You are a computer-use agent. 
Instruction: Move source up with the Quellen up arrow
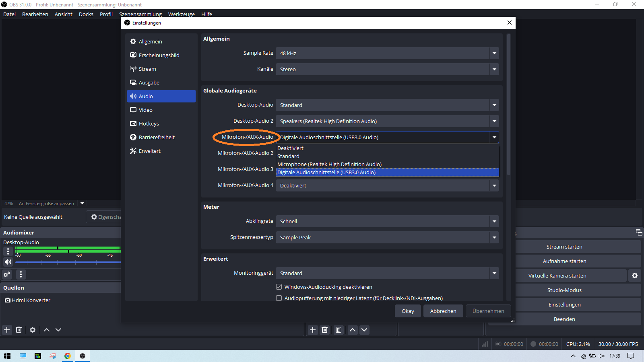click(x=47, y=330)
